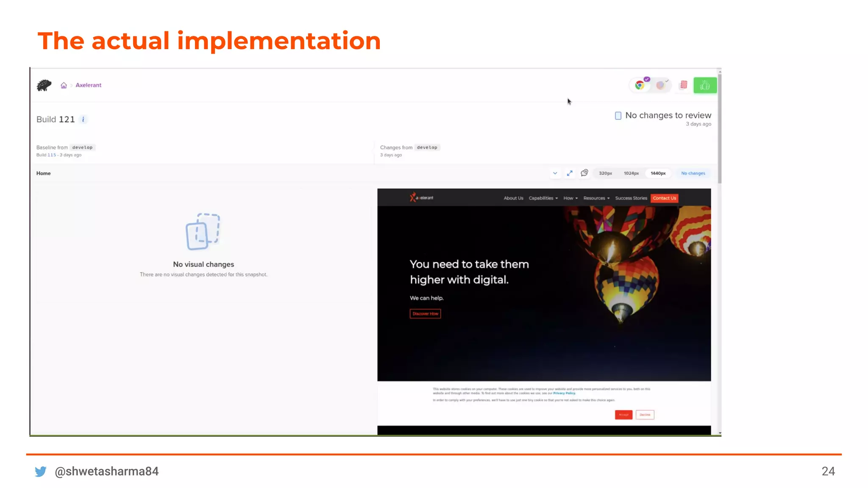The height and width of the screenshot is (488, 868).
Task: Click the baseline develop branch tag
Action: coord(82,147)
